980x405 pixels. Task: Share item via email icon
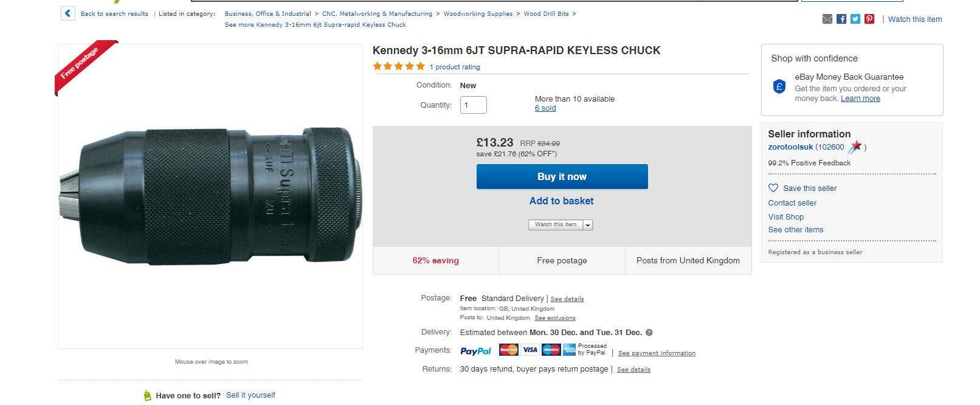point(827,19)
